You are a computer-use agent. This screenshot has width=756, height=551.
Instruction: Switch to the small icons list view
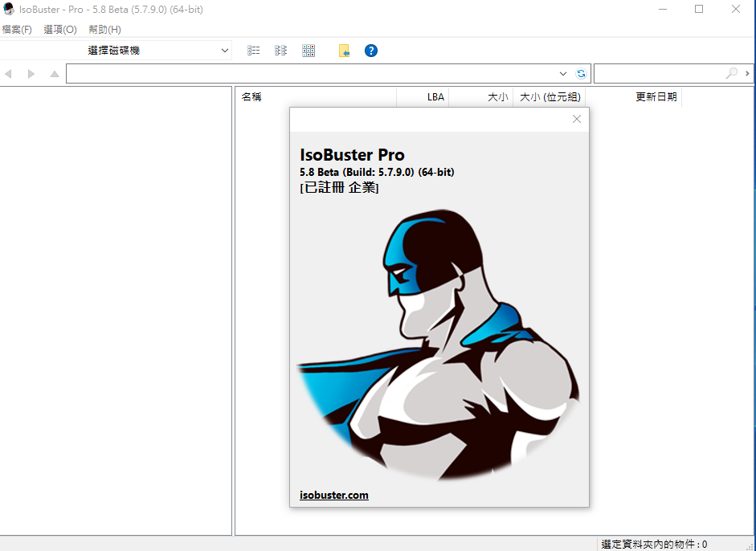point(280,51)
